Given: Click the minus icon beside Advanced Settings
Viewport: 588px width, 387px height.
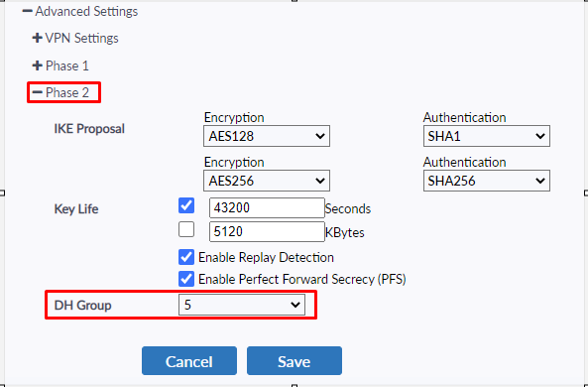Looking at the screenshot, I should coord(27,11).
